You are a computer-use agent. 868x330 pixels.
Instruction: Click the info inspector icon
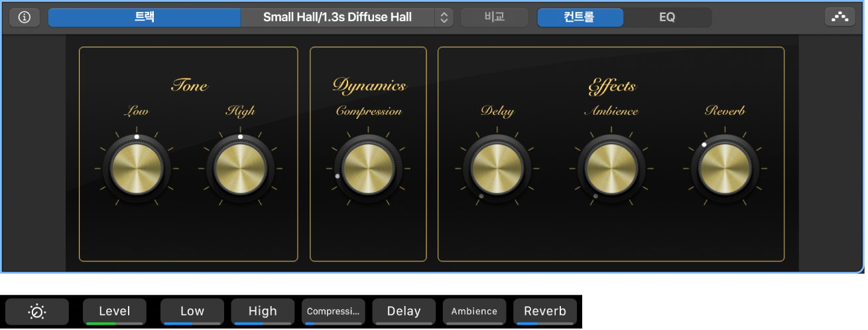tap(25, 17)
